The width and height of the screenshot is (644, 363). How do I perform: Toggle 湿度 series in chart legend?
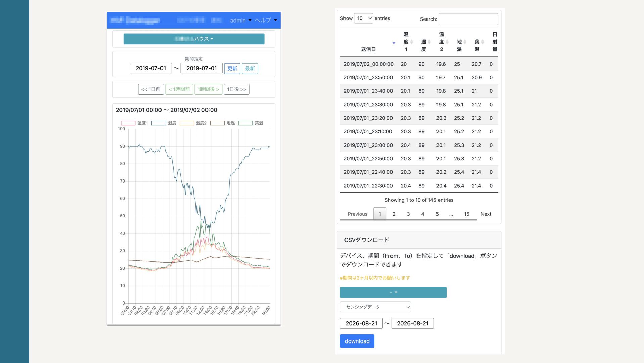tap(164, 123)
